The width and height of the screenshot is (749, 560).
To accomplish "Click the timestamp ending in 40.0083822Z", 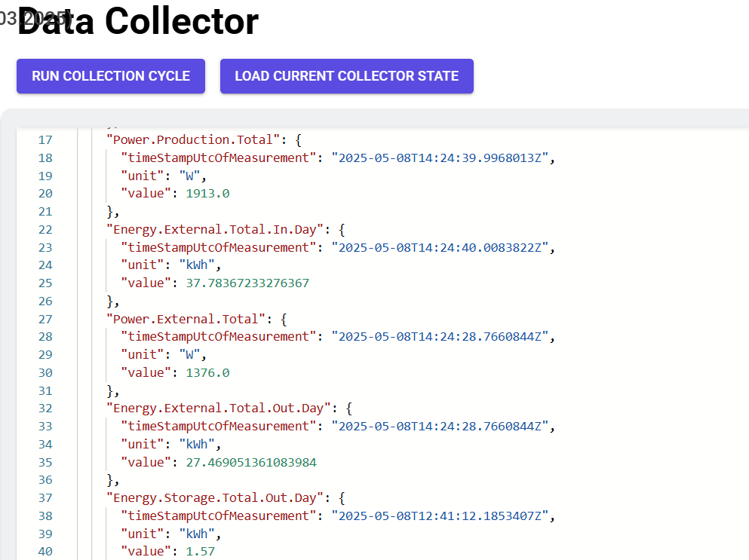I will [x=443, y=247].
